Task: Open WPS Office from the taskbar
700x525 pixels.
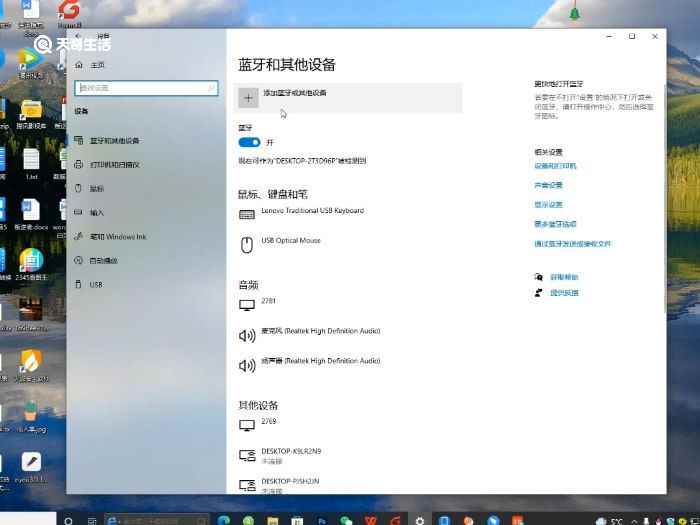Action: [371, 521]
